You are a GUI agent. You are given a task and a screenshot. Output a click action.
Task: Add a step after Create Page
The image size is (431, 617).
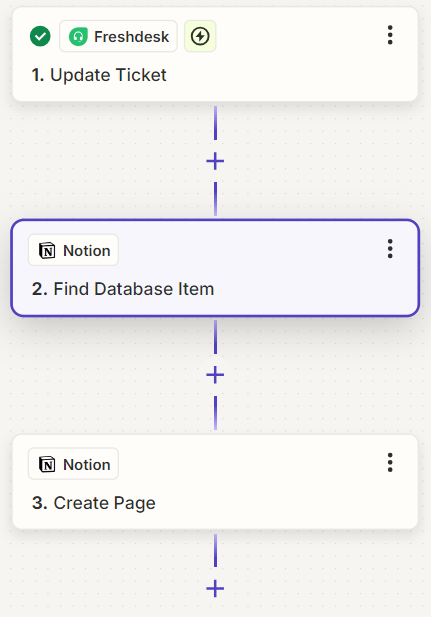pyautogui.click(x=215, y=589)
